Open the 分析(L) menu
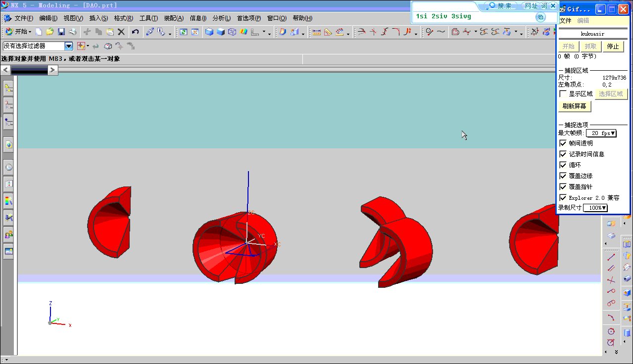Image resolution: width=633 pixels, height=364 pixels. (x=222, y=18)
